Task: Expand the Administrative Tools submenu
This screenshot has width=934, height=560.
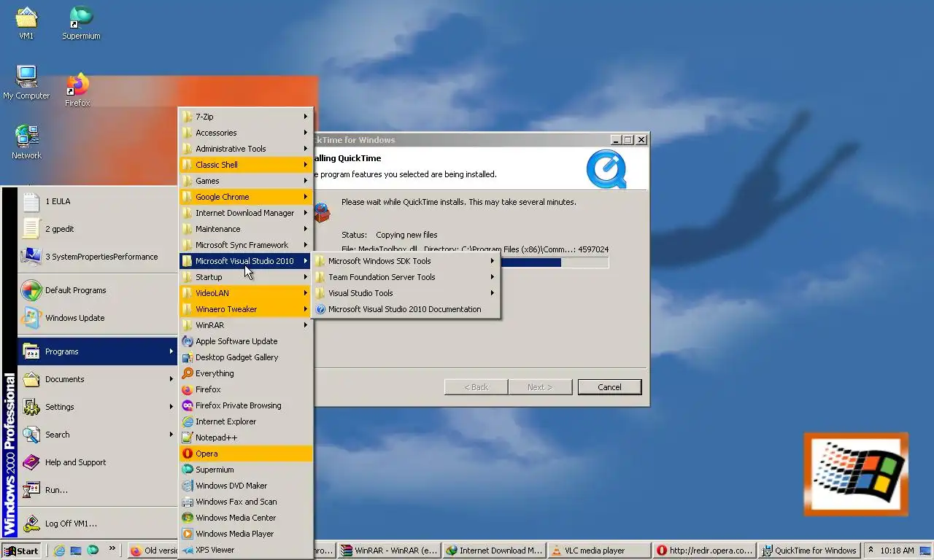Action: (306, 149)
